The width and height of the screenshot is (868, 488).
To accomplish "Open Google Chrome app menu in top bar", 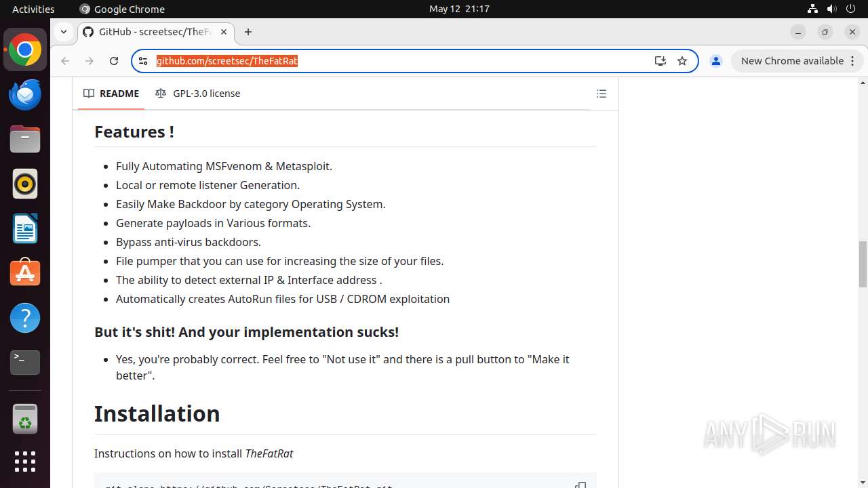I will pos(122,9).
